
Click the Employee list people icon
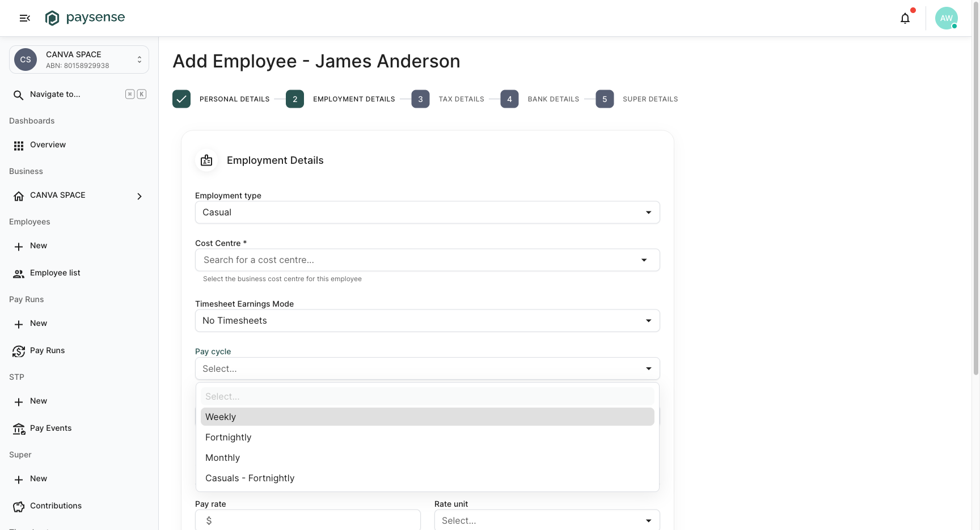[19, 274]
